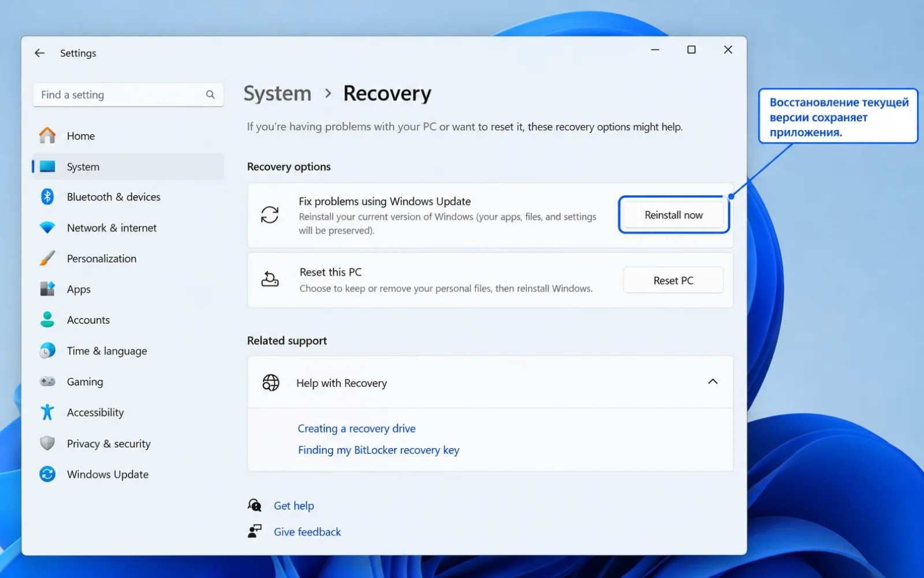This screenshot has height=578, width=924.
Task: Open Accounts settings
Action: click(x=128, y=319)
